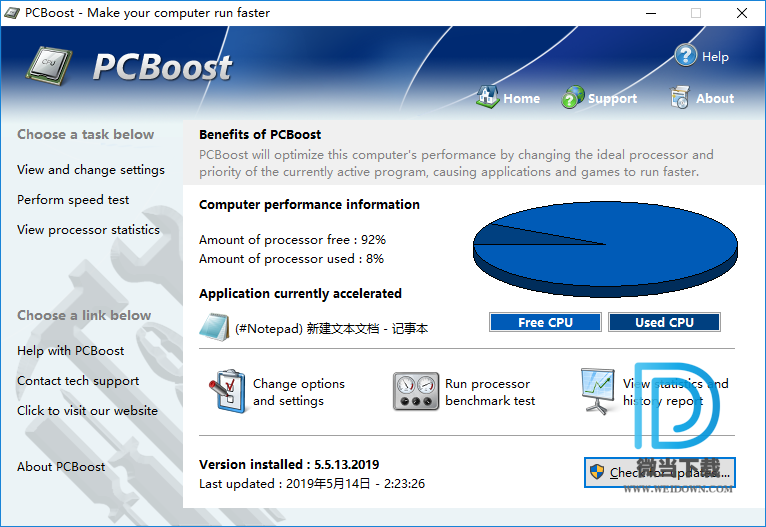Click Contact tech support link

tap(78, 380)
